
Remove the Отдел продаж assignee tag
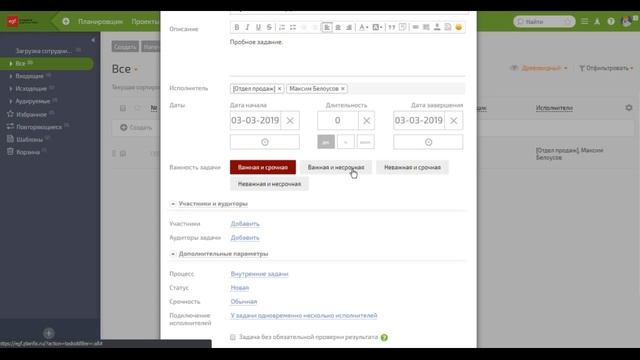pos(280,89)
